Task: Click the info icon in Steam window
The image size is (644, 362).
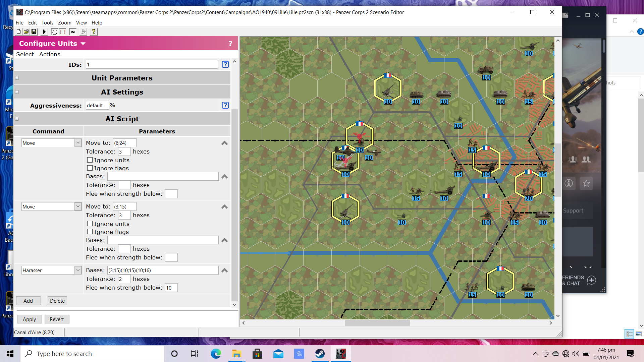Action: click(569, 183)
